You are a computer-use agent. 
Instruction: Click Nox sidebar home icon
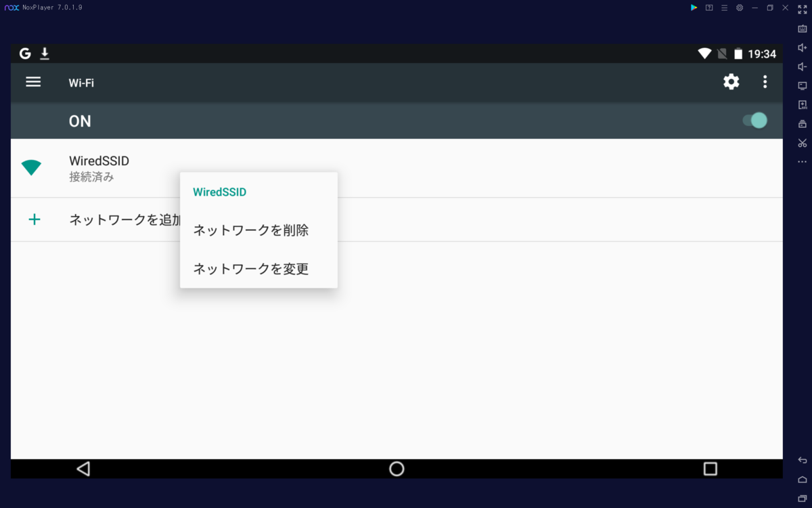tap(803, 480)
